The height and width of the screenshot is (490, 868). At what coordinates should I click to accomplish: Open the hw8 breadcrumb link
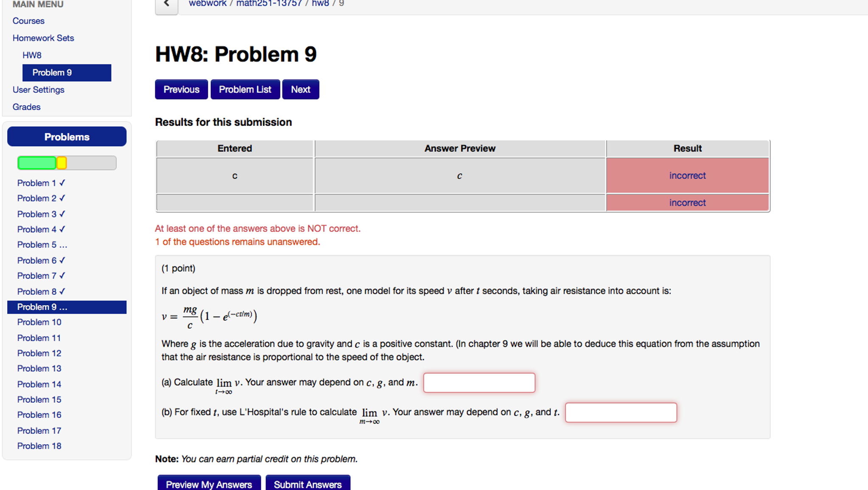click(x=319, y=3)
